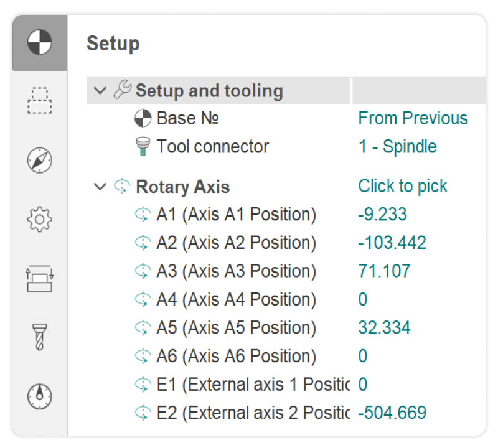This screenshot has width=498, height=448.
Task: Open the end mill tool sidebar icon
Action: click(x=40, y=337)
